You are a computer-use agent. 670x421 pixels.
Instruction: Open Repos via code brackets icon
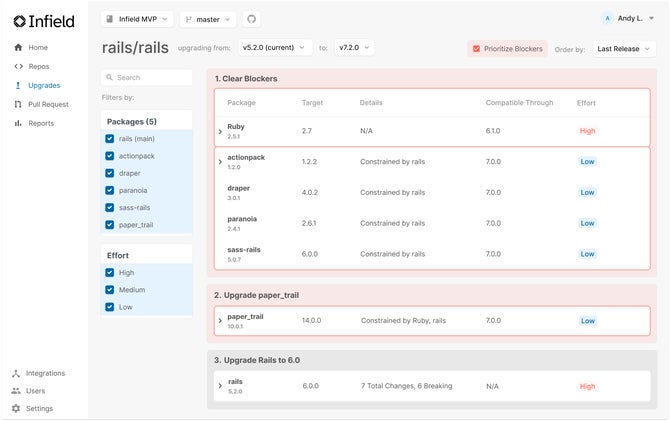click(x=18, y=66)
